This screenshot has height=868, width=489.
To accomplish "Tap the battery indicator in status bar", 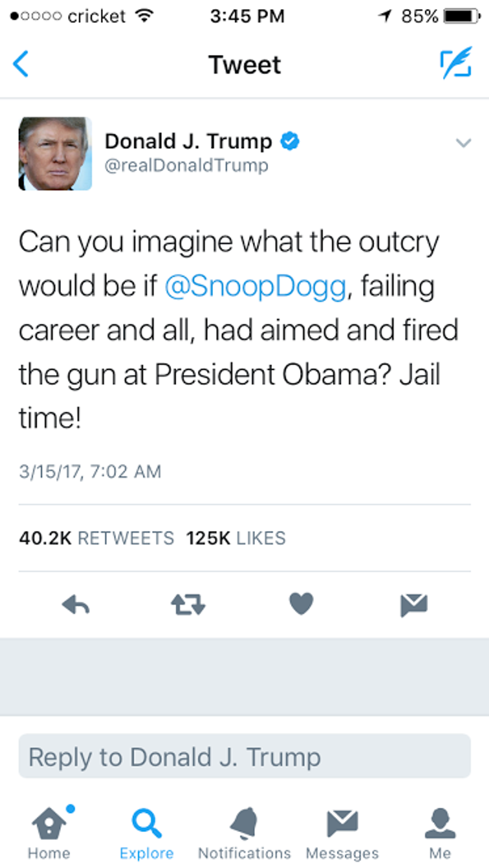I will click(462, 16).
